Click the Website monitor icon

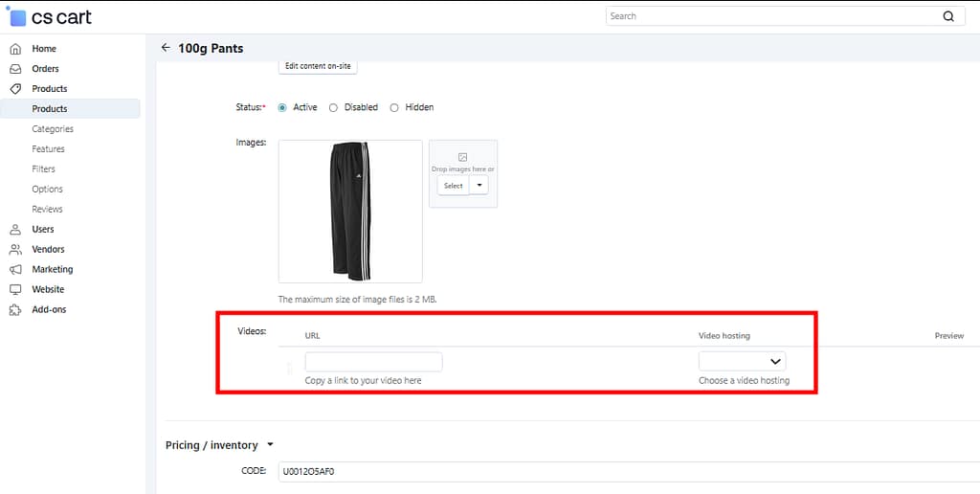point(15,289)
